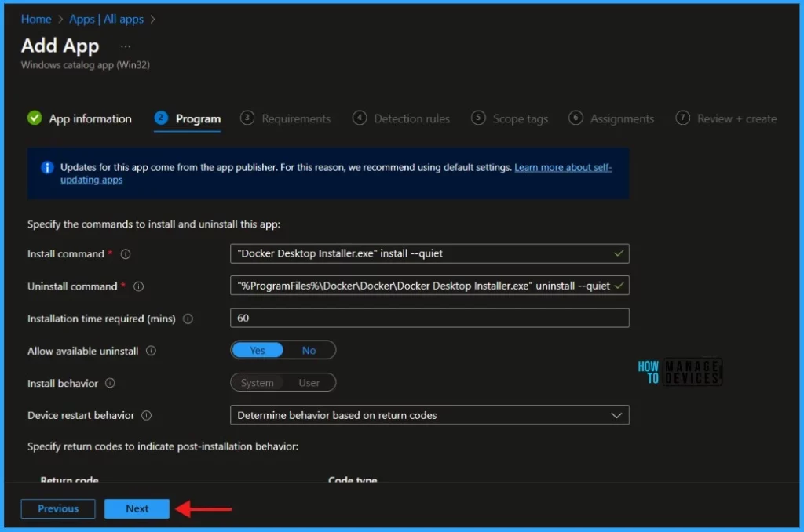Open the ellipsis menu beside Add App
804x532 pixels.
pos(126,46)
